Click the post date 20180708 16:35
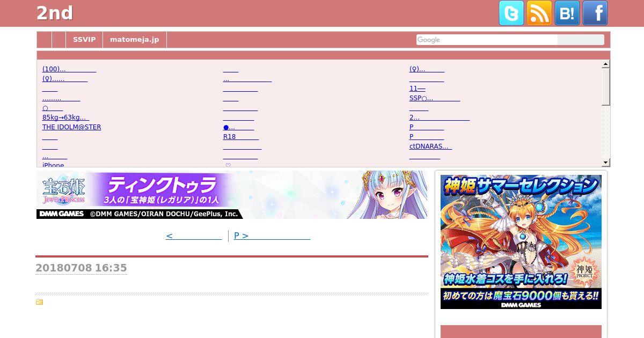Image resolution: width=644 pixels, height=338 pixels. (81, 268)
